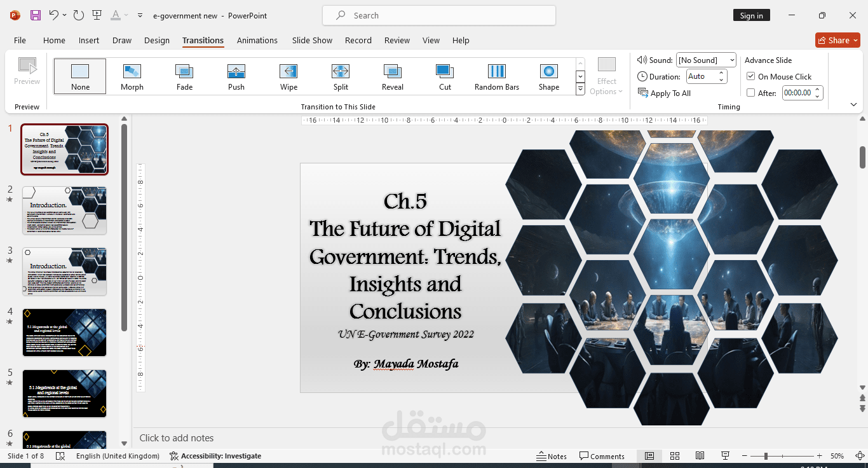Start presentation from quick access toolbar
Image resolution: width=868 pixels, height=468 pixels.
pyautogui.click(x=97, y=15)
